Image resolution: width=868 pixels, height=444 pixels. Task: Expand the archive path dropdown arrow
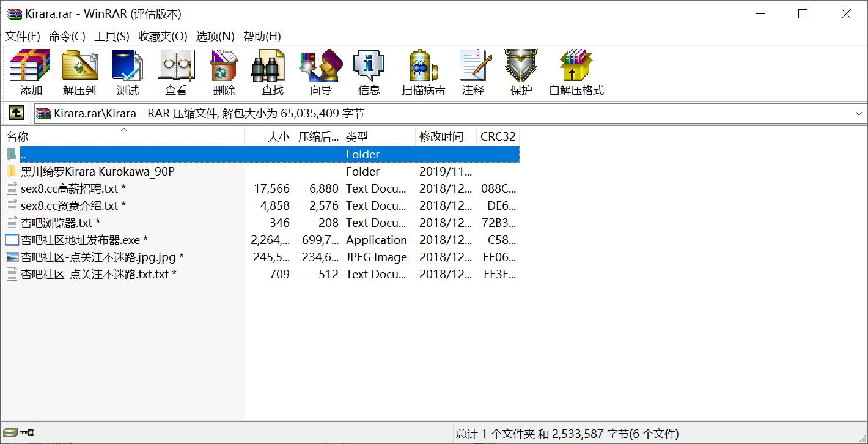coord(859,113)
